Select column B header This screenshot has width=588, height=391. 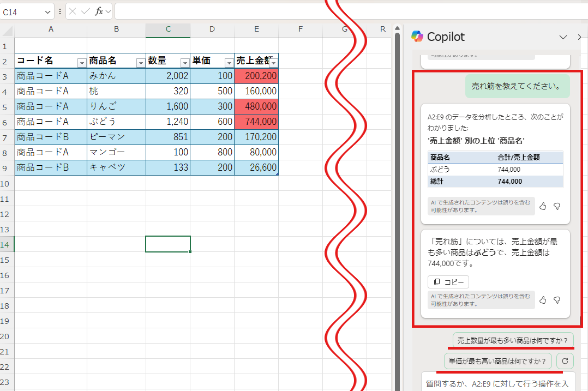tap(116, 29)
